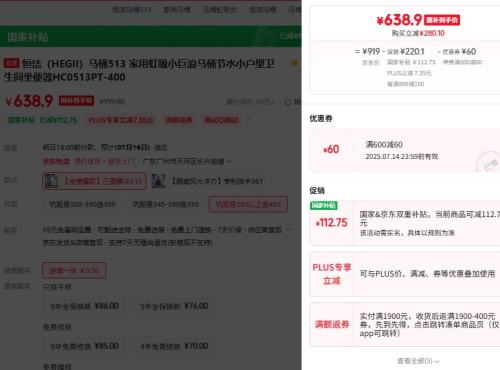Viewport: 500px width, 370px height.
Task: Open the 满600减60 promo tag on product page
Action: [221, 120]
